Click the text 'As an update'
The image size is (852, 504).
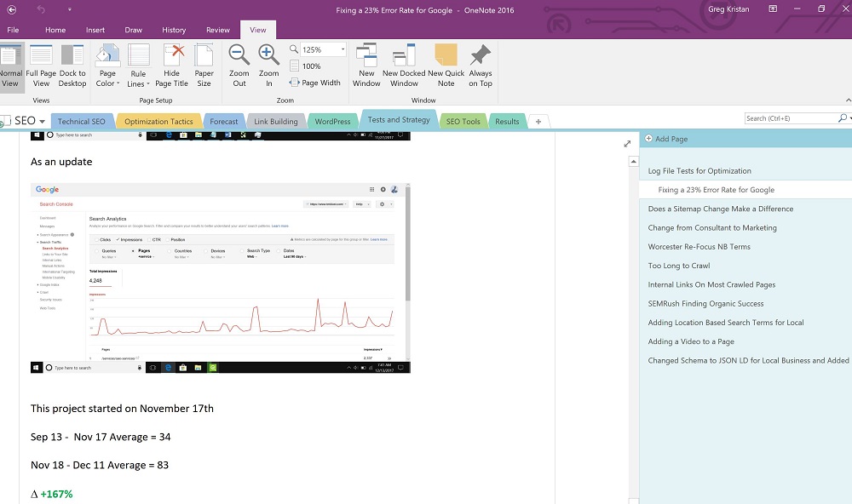(x=61, y=162)
